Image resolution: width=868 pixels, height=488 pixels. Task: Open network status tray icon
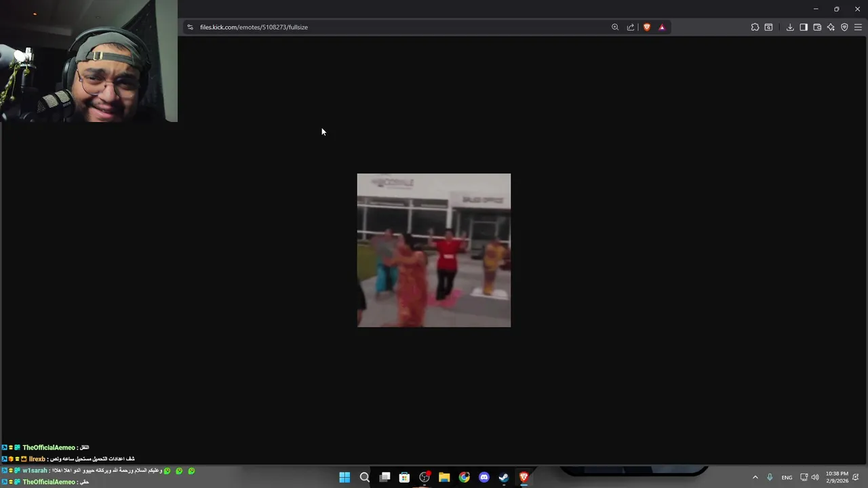pyautogui.click(x=804, y=477)
